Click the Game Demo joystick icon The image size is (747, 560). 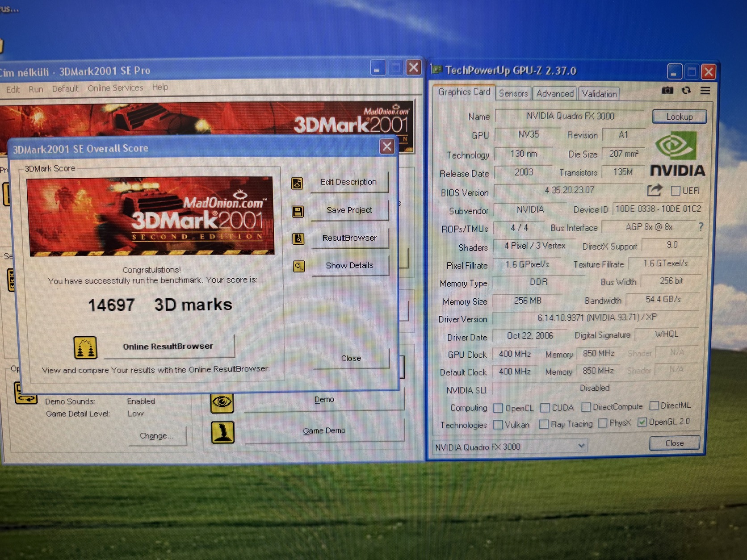pyautogui.click(x=223, y=432)
